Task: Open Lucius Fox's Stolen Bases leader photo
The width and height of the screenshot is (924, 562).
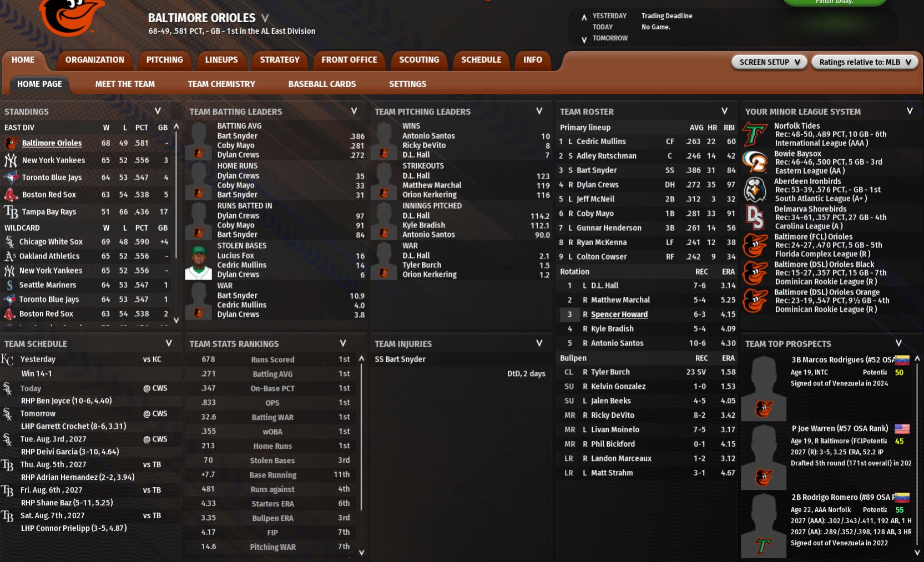Action: click(199, 262)
